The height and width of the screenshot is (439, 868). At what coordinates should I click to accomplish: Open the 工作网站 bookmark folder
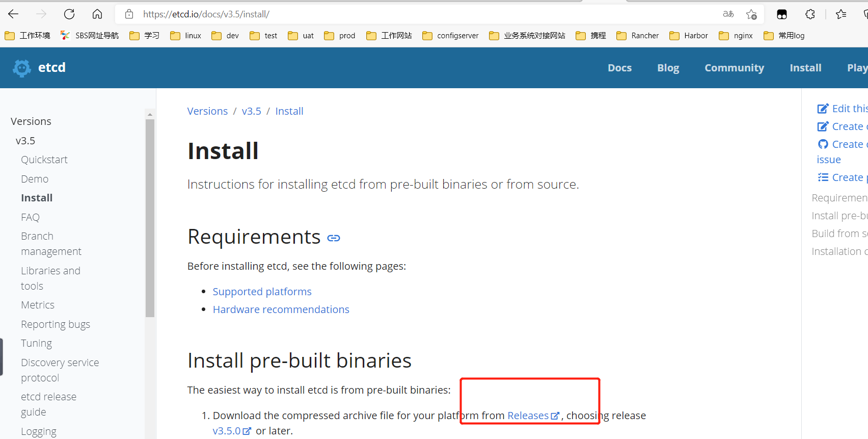click(x=389, y=36)
